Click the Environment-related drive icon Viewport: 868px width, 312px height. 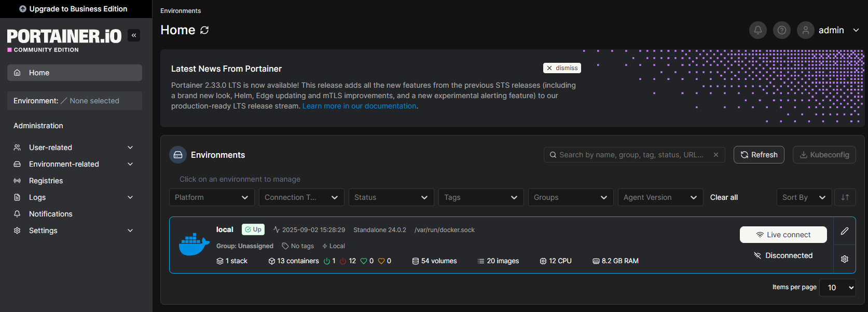(x=17, y=164)
